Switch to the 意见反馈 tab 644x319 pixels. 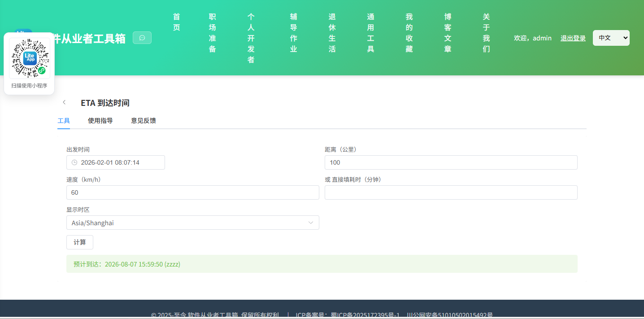144,121
